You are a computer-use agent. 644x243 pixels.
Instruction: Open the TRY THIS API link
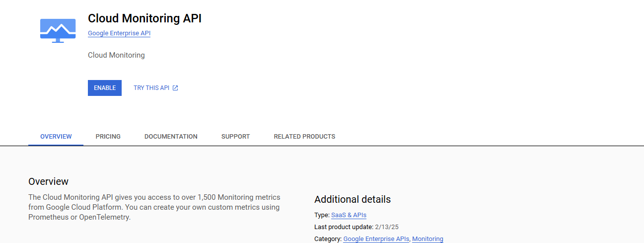151,88
